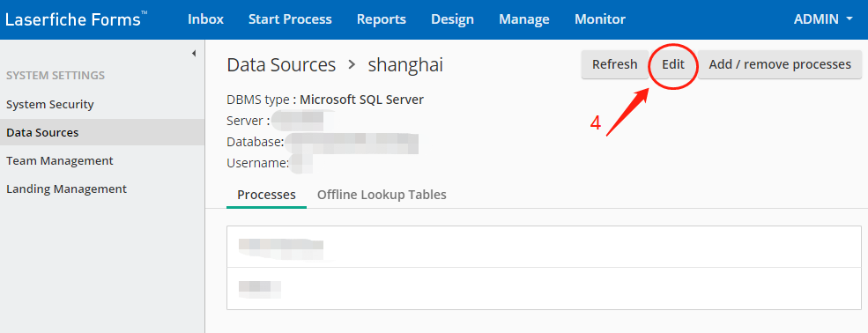Screen dimensions: 868x333
Task: Open the Reports section
Action: coord(382,19)
